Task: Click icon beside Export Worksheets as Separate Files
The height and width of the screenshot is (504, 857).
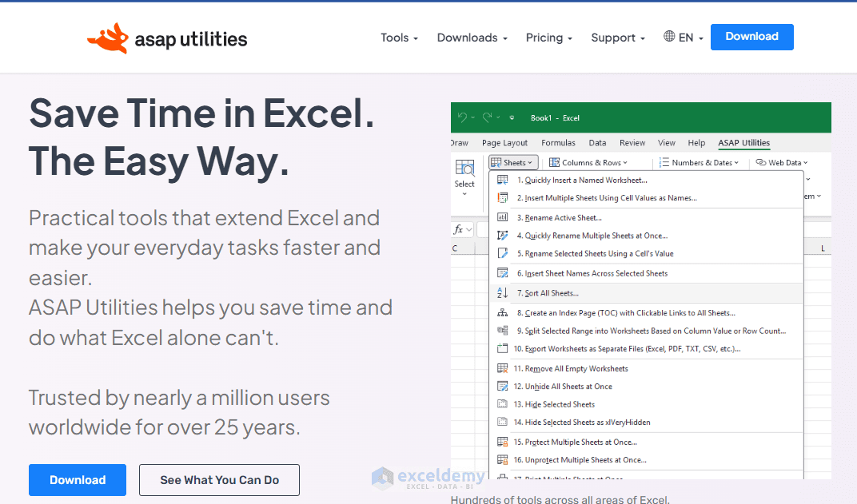Action: pyautogui.click(x=502, y=348)
